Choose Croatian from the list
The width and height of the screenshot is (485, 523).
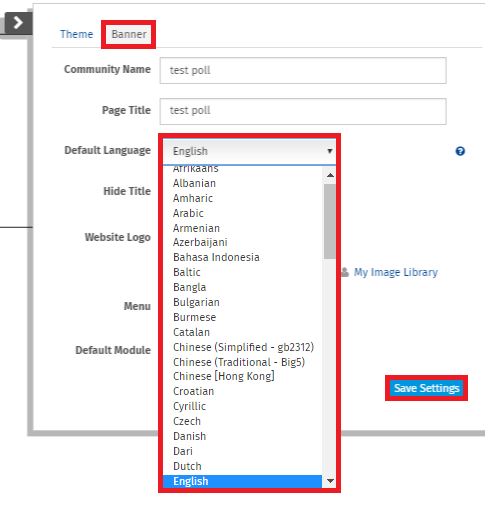click(242, 391)
